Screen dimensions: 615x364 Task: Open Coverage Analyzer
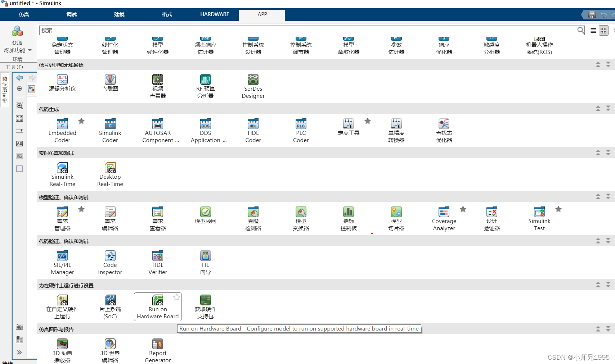(x=444, y=219)
